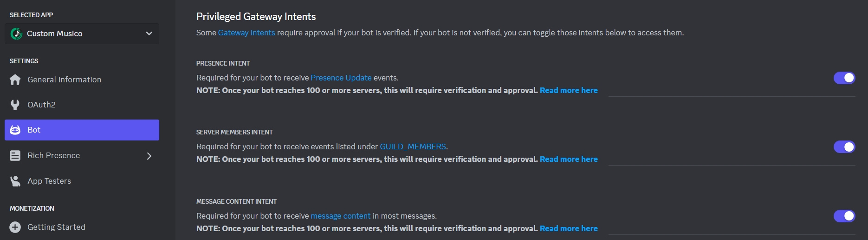Disable the Presence Intent toggle
This screenshot has width=868, height=240.
pos(844,78)
